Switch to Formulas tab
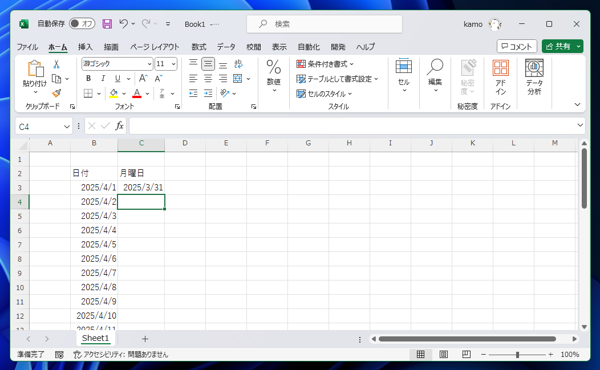Screen dimensions: 600x370 click(x=199, y=47)
